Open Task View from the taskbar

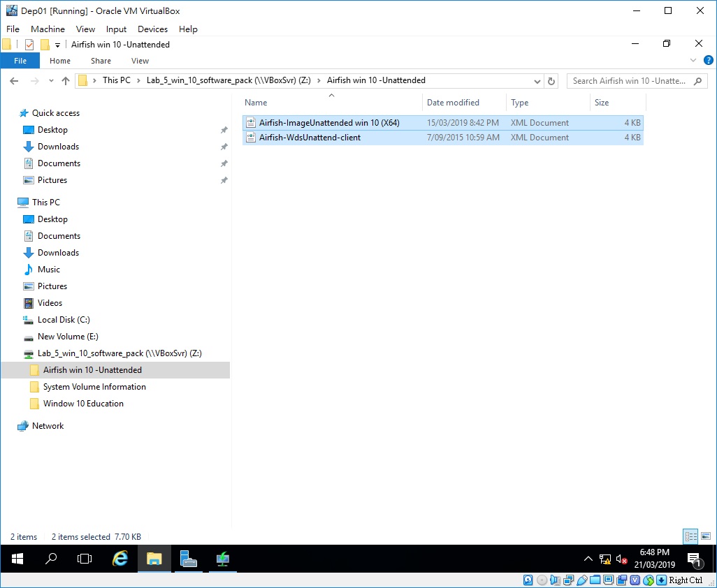(85, 558)
